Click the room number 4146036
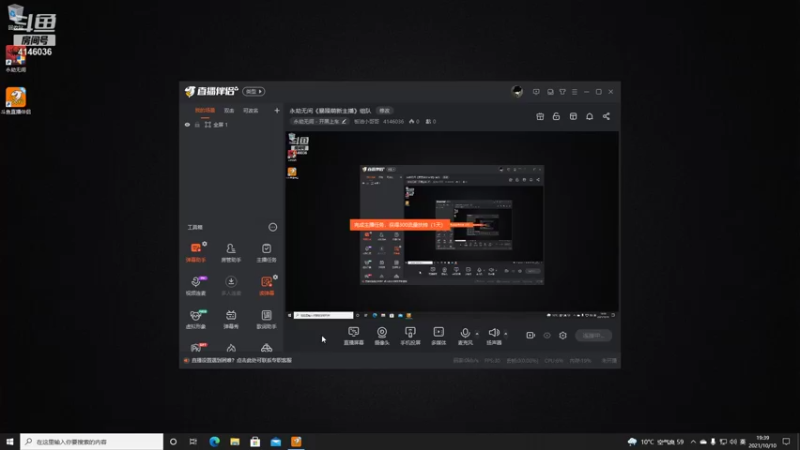This screenshot has height=450, width=800. click(393, 121)
